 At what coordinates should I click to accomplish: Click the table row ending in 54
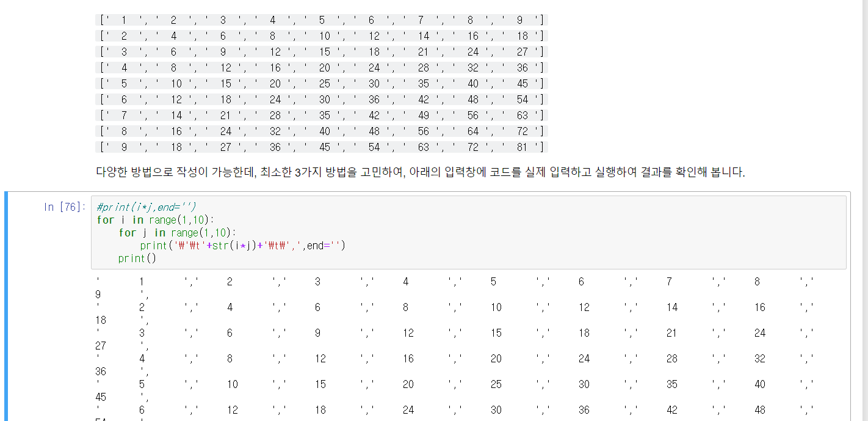coord(322,100)
